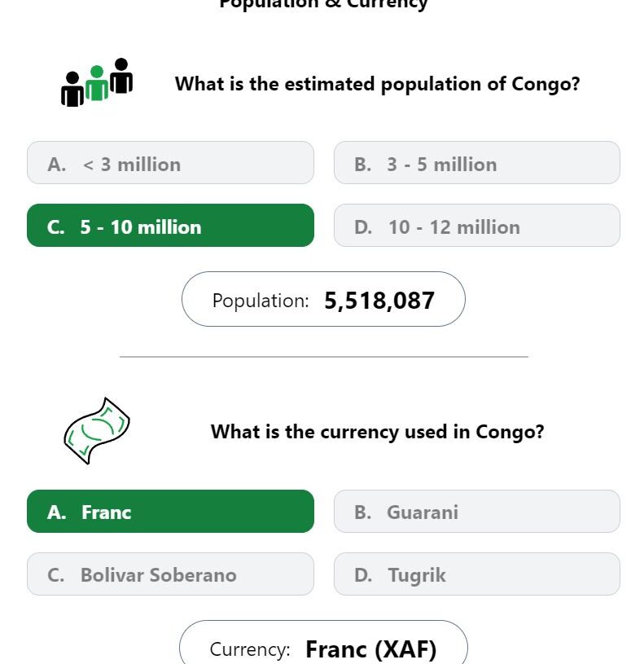Click the green person figure in the population icon
The width and height of the screenshot is (644, 664).
pos(97,83)
